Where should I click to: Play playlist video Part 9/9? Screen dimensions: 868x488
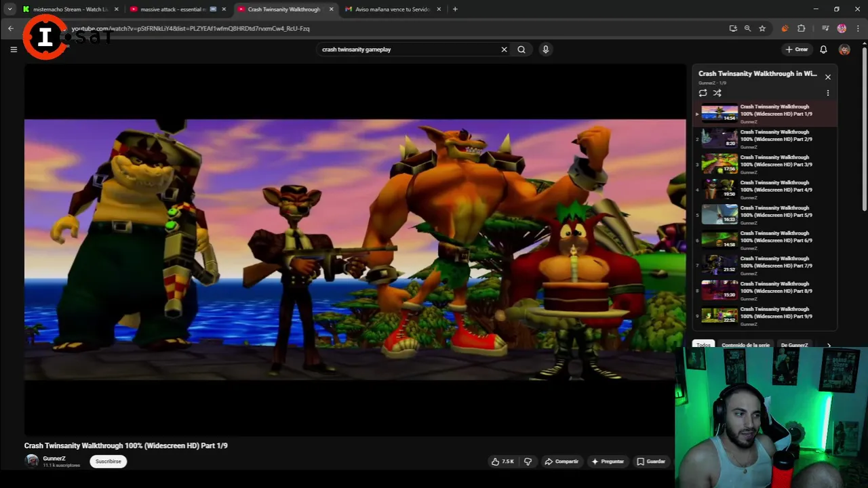click(766, 316)
